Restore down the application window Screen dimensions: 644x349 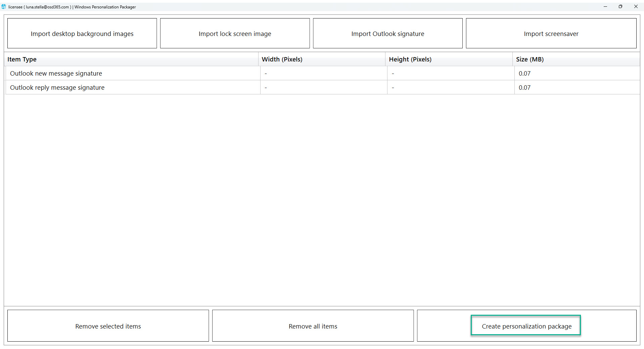tap(620, 6)
